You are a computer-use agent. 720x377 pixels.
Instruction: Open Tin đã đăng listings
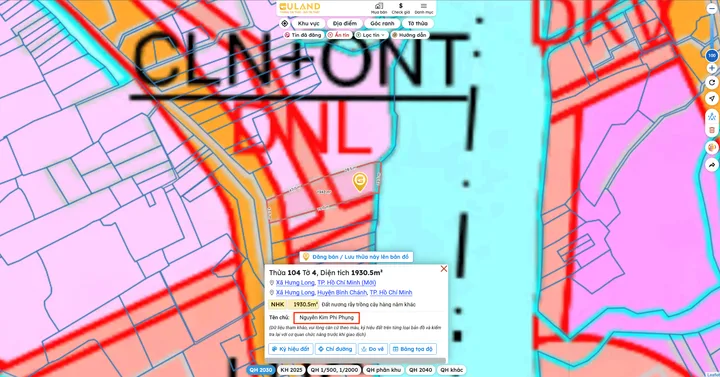coord(303,35)
